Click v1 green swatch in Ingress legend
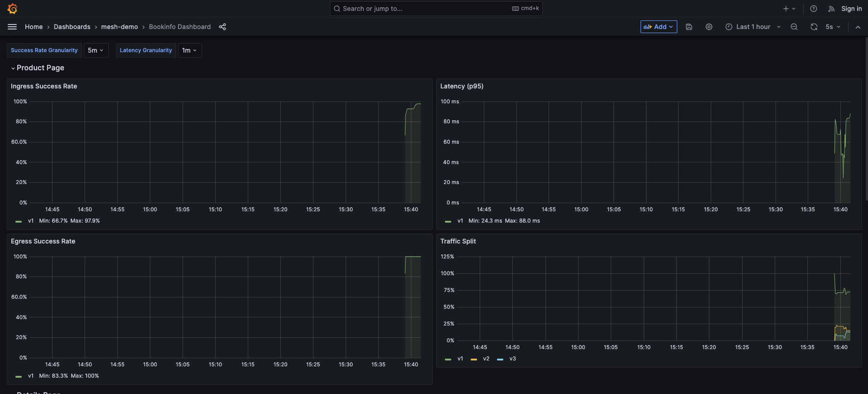The width and height of the screenshot is (868, 394). [x=19, y=221]
